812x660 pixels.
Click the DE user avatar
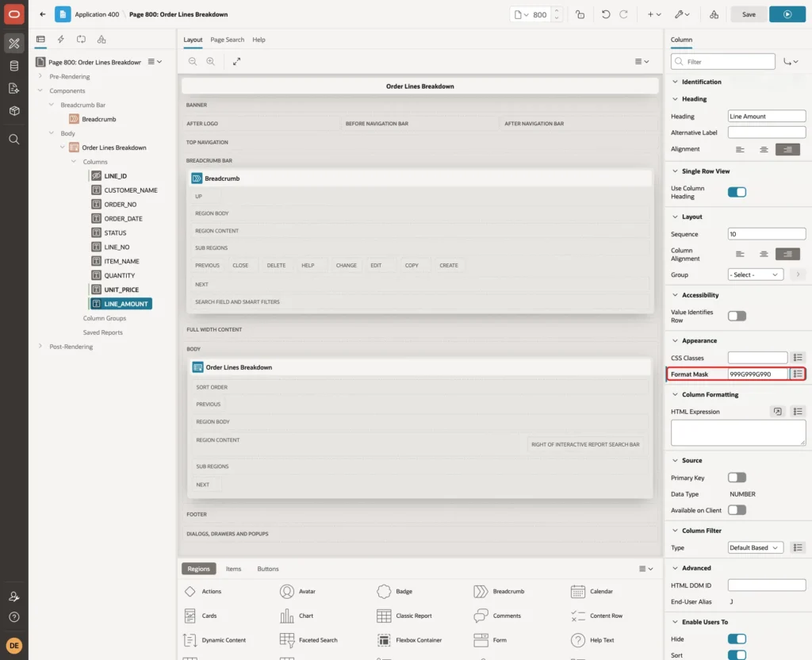14,646
